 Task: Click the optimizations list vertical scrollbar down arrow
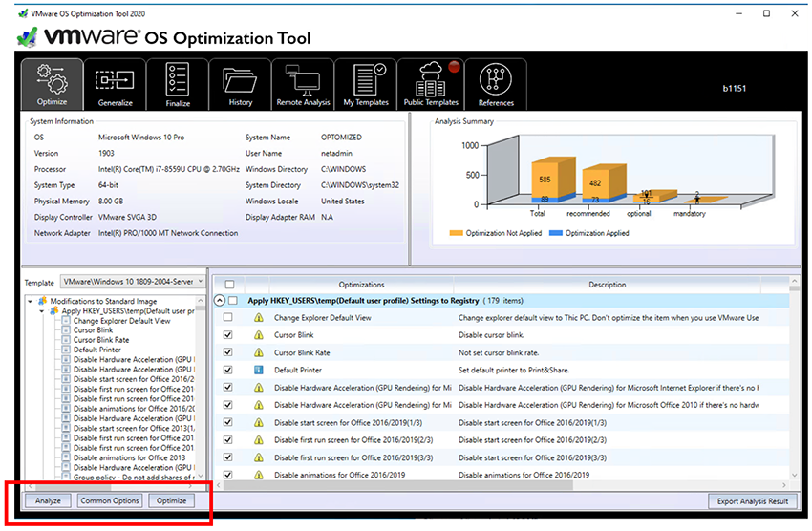795,475
